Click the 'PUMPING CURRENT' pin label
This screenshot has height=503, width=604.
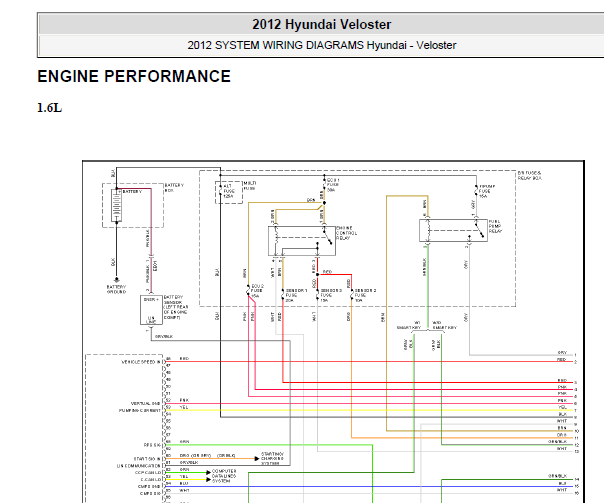coord(139,411)
